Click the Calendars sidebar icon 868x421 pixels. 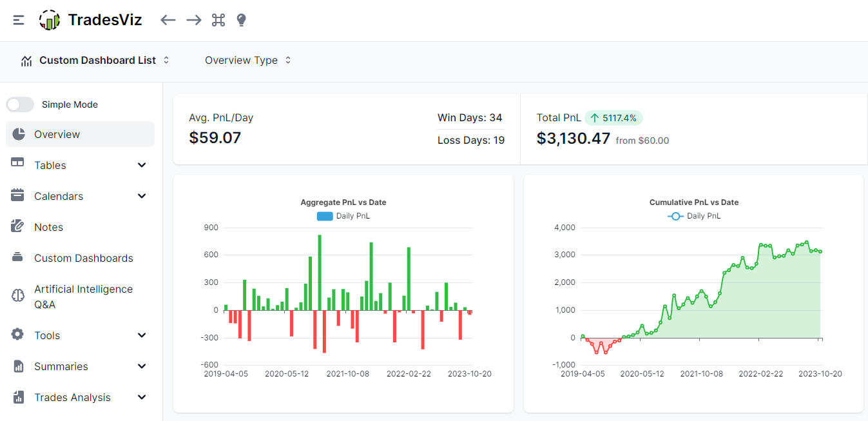(x=17, y=195)
